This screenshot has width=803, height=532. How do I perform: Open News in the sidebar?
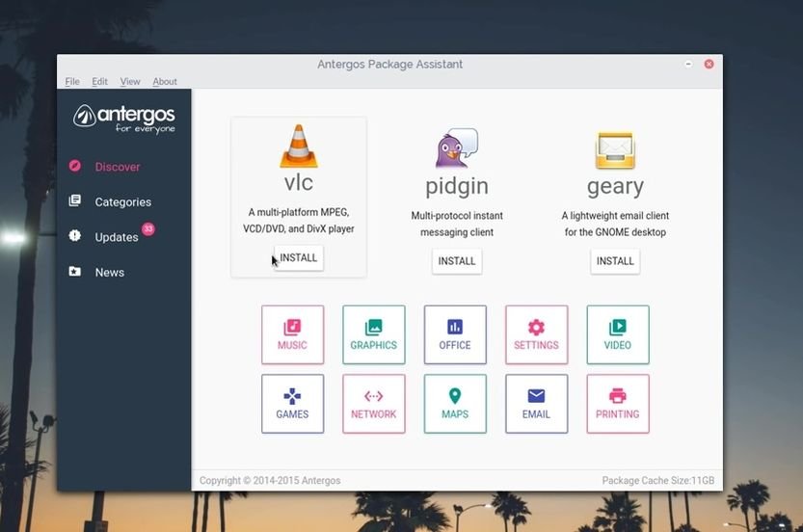pos(109,273)
